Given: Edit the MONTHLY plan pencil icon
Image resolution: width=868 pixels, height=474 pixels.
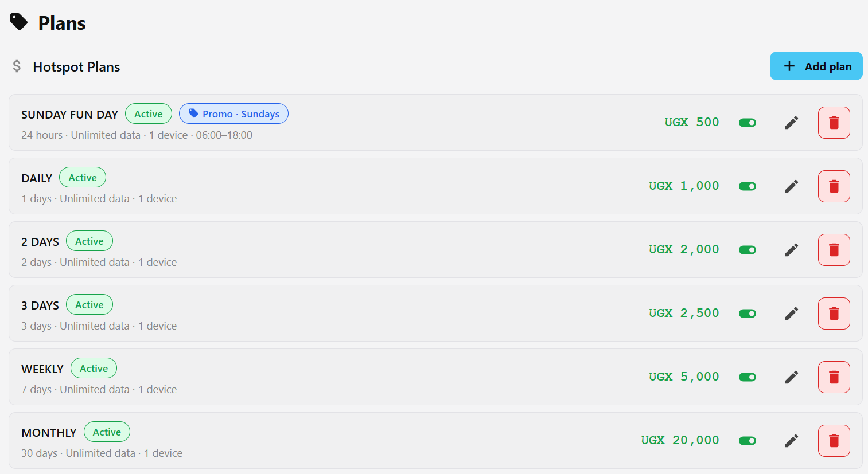Looking at the screenshot, I should [x=792, y=441].
